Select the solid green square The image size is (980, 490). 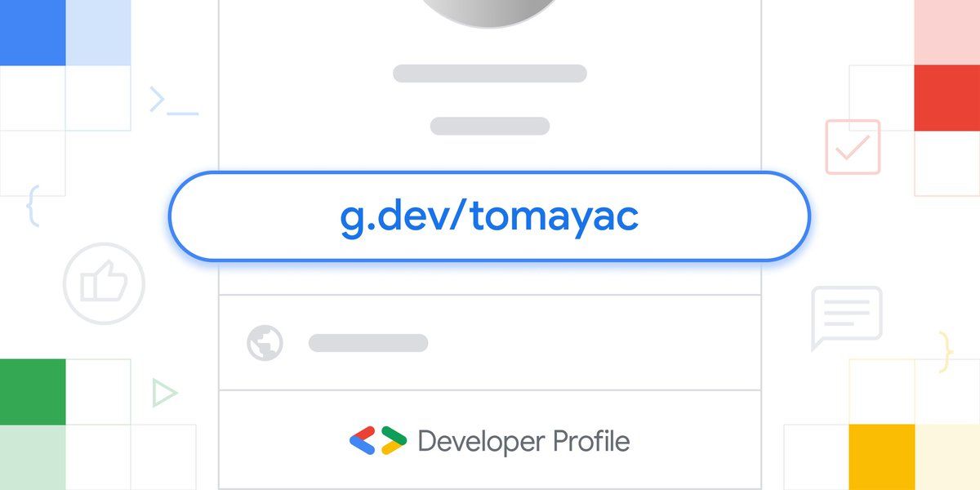(33, 392)
